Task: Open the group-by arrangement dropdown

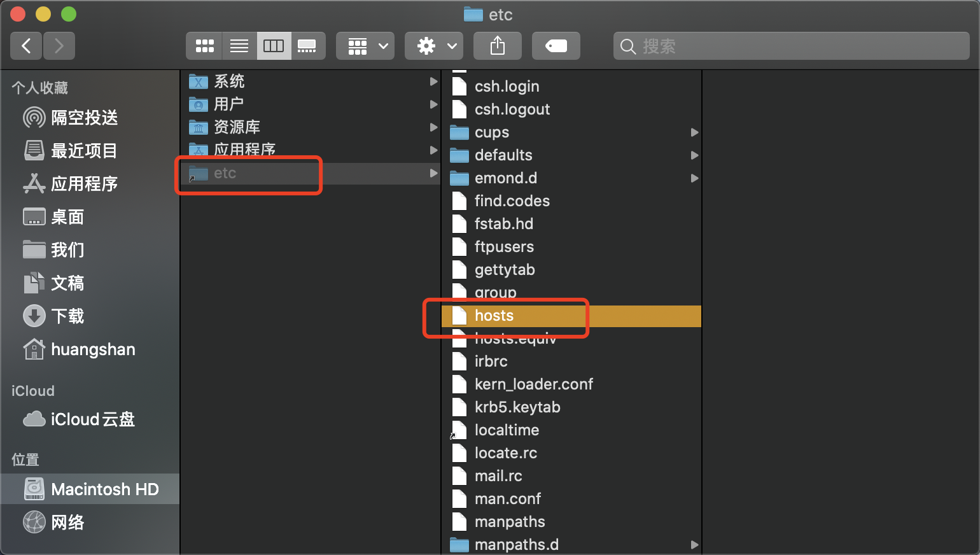Action: pos(365,46)
